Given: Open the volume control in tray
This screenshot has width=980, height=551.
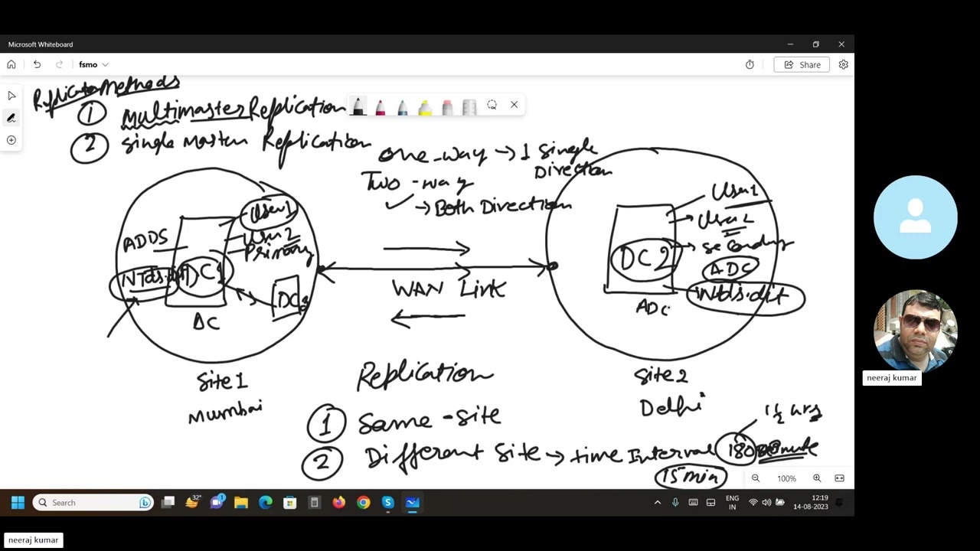Looking at the screenshot, I should pyautogui.click(x=766, y=503).
